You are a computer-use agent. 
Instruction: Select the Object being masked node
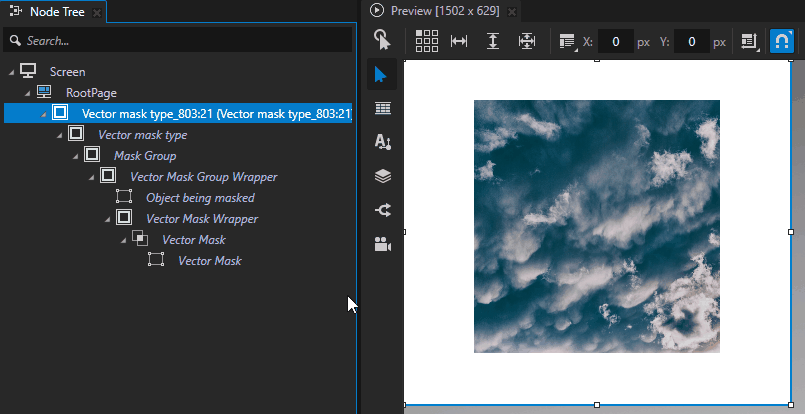(x=200, y=198)
